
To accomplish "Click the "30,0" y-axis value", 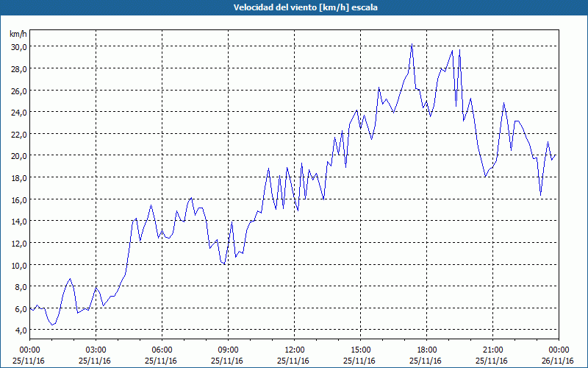I will pos(18,47).
